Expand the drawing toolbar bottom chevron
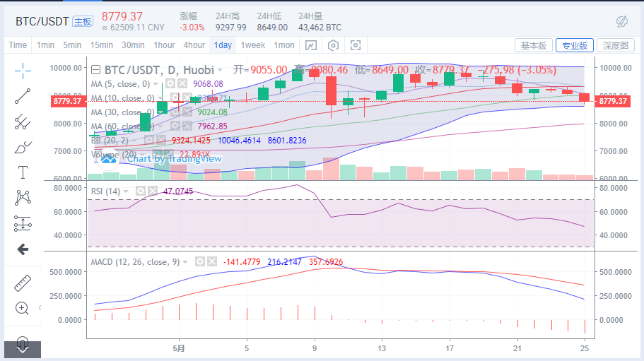 pos(23,350)
